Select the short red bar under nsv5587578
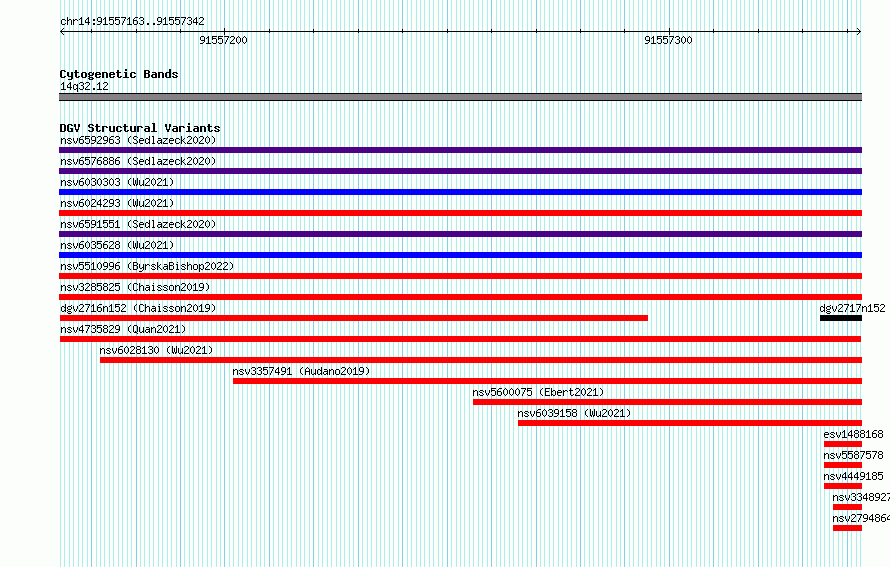Viewport: 890px width, 567px height. tap(843, 465)
